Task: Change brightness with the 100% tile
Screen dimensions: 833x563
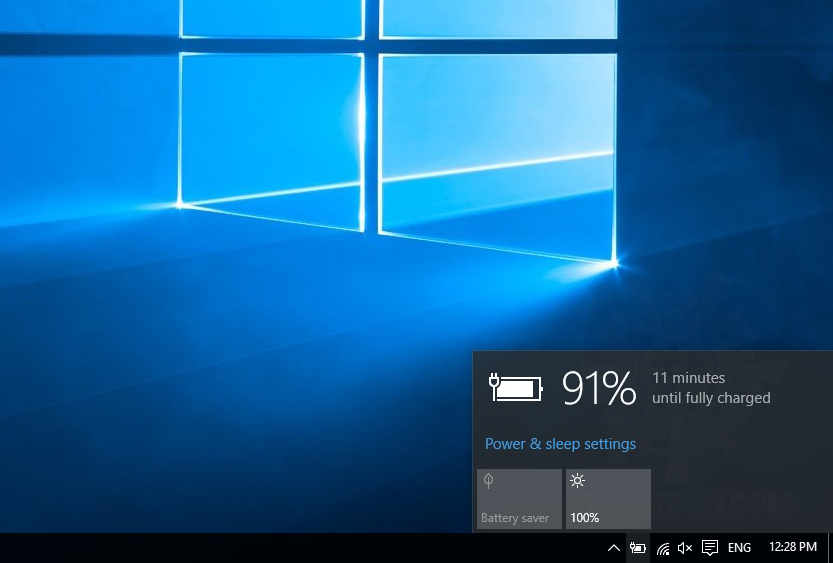Action: pos(608,499)
